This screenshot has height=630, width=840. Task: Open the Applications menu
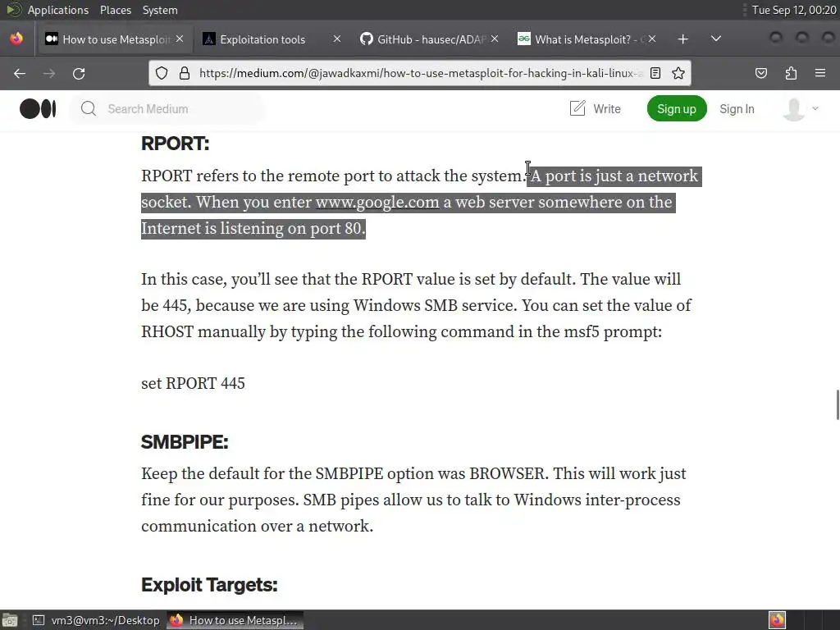pyautogui.click(x=58, y=10)
